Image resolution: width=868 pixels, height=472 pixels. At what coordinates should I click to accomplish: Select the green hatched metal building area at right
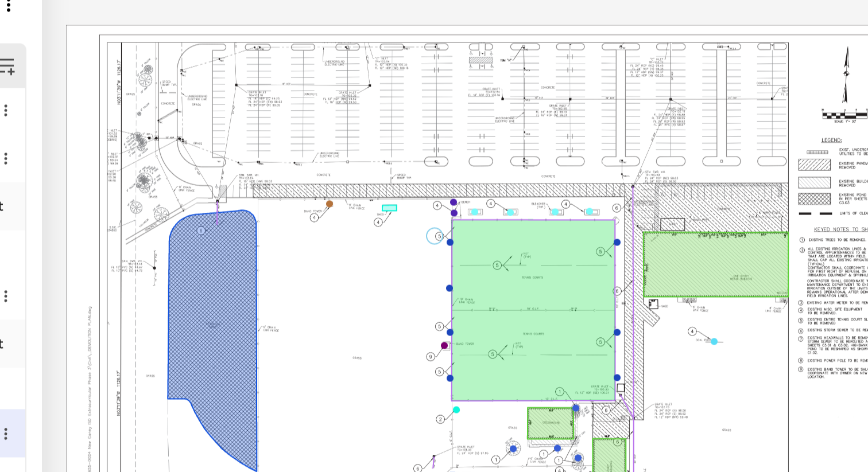coord(716,264)
